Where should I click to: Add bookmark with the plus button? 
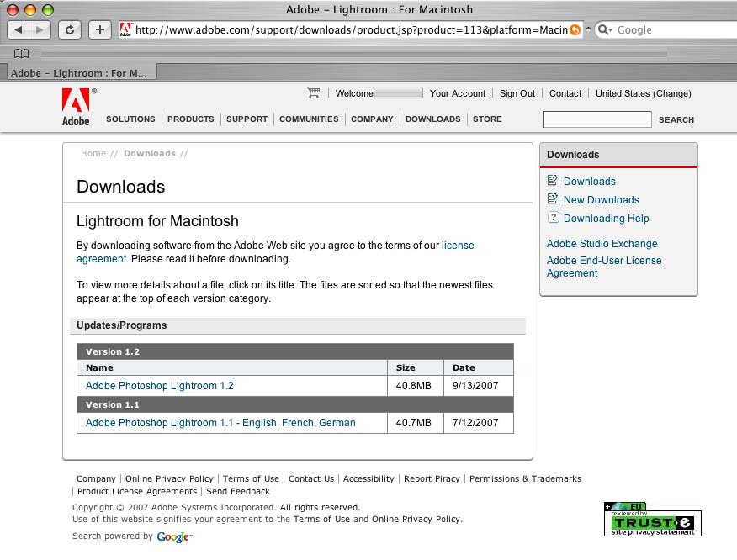tap(99, 30)
